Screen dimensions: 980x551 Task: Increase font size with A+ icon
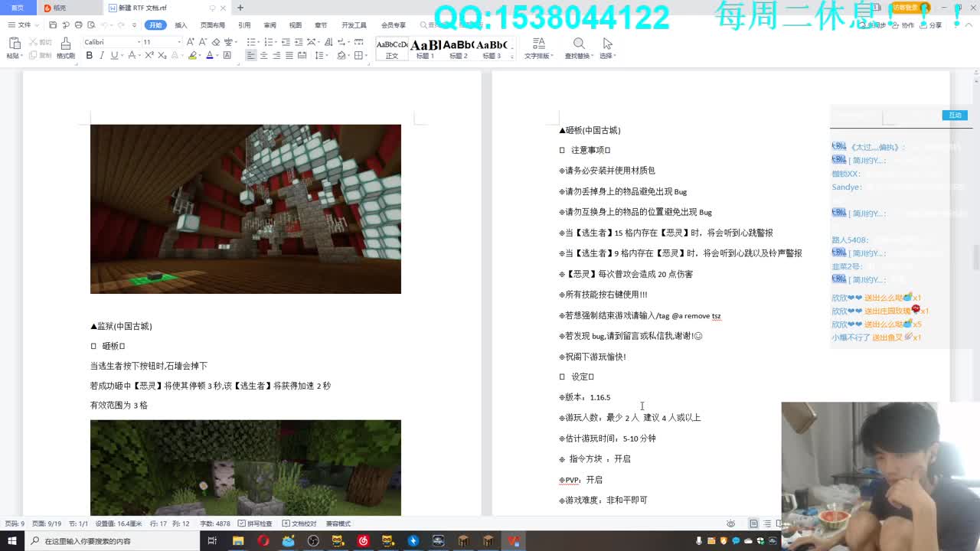click(191, 42)
